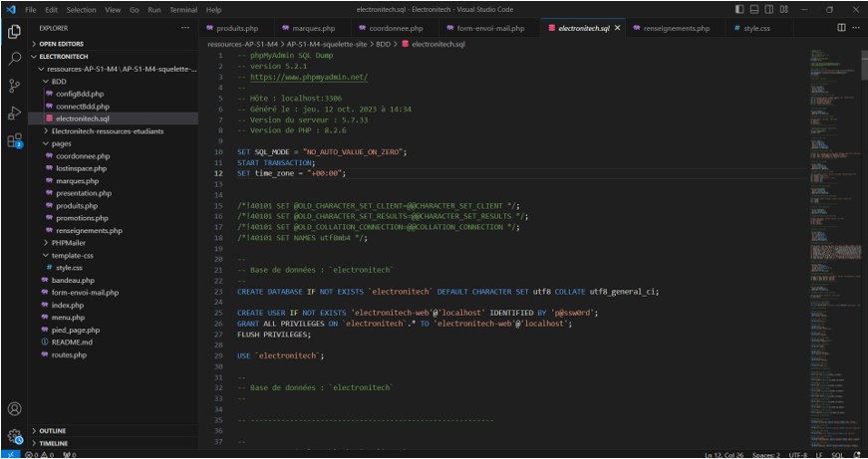
Task: Open lostinspace.php in explorer
Action: pos(113,168)
